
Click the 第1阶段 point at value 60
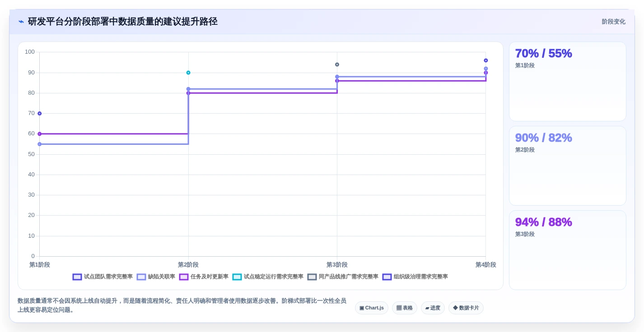point(40,134)
